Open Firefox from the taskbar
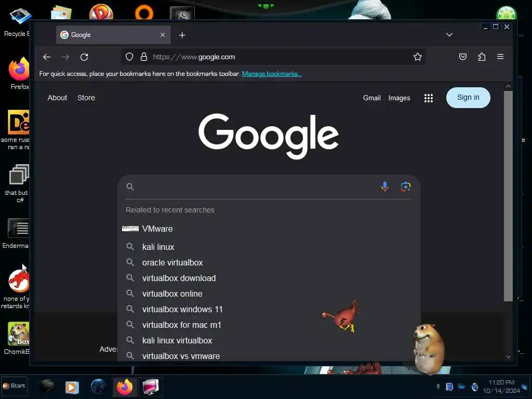The image size is (532, 399). click(125, 387)
